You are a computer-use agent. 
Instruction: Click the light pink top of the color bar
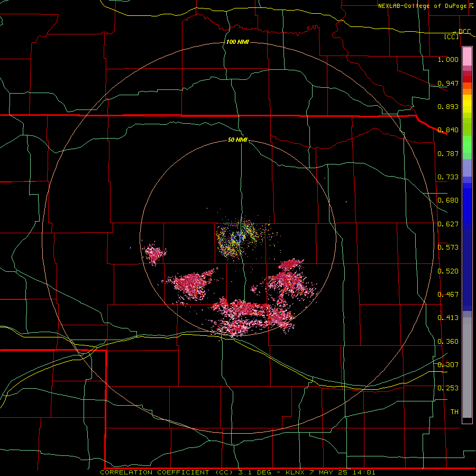467,56
